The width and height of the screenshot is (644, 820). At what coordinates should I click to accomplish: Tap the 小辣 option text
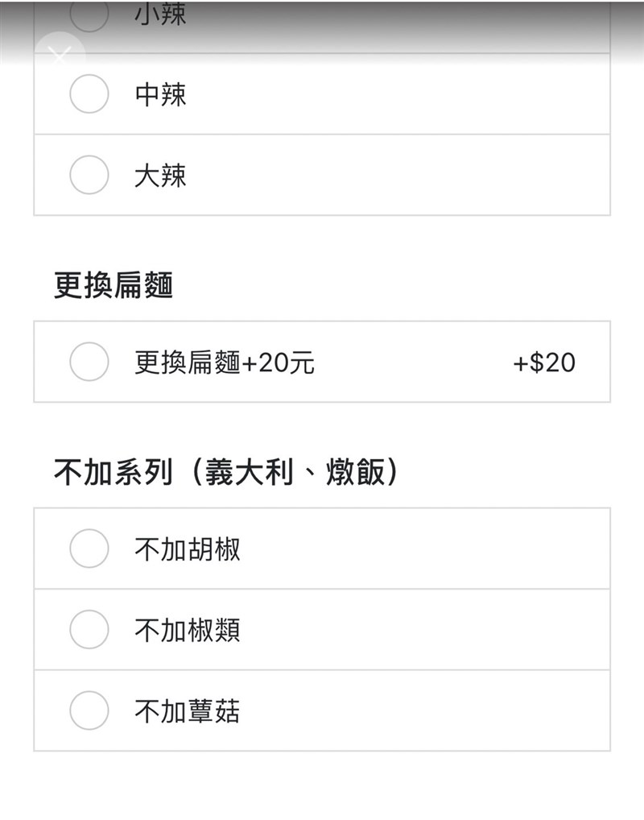160,14
